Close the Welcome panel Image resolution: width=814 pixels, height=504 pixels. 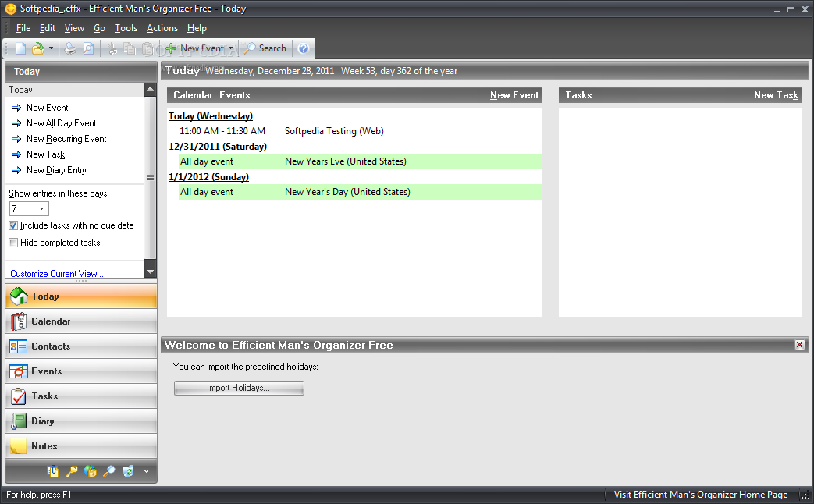tap(799, 345)
